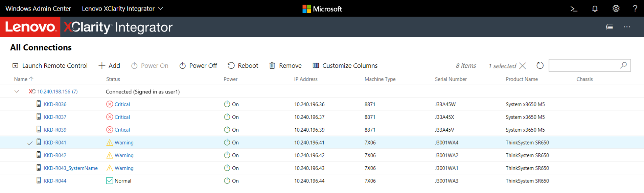Viewport: 644px width, 193px height.
Task: Deselect the checked KKD-R041 row
Action: point(30,143)
